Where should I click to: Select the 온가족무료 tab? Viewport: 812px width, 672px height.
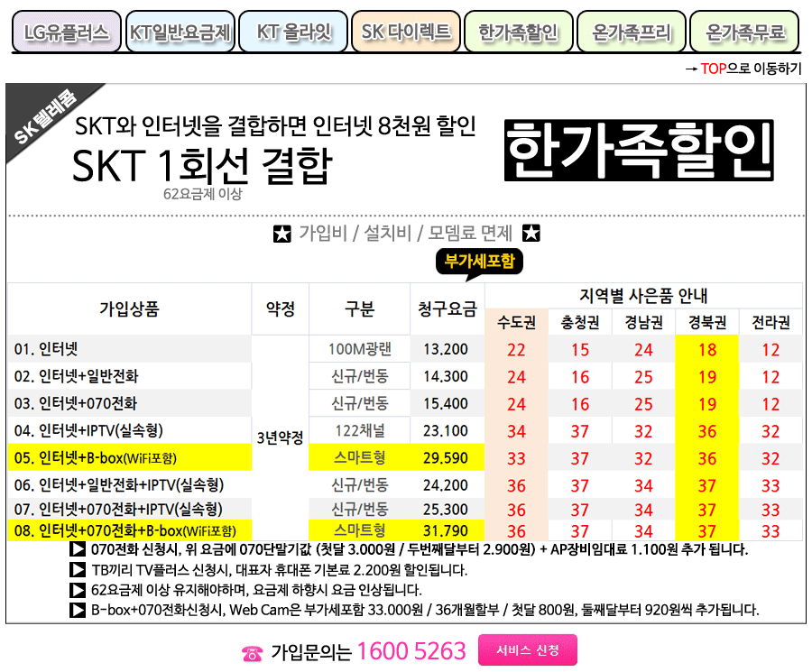744,33
